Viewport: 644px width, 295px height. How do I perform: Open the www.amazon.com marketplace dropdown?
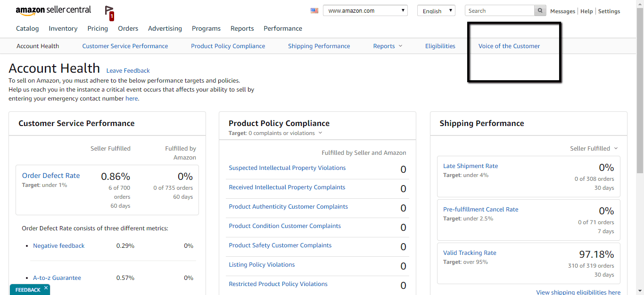(365, 11)
